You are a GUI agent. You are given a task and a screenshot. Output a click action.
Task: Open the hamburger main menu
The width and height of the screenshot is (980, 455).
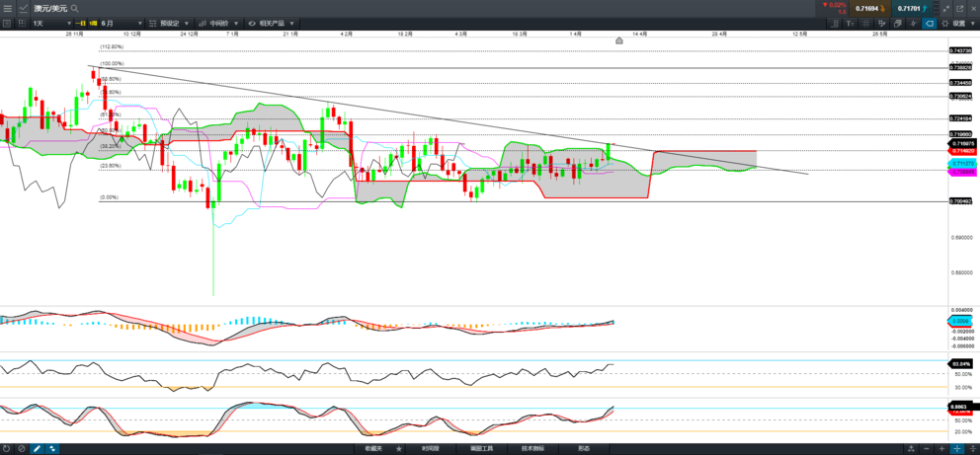click(x=8, y=8)
